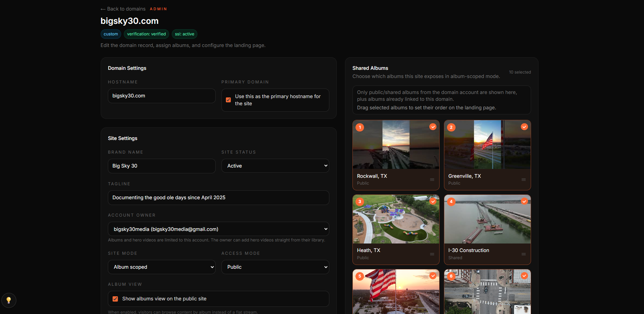Click the Hostname input field

[x=162, y=96]
